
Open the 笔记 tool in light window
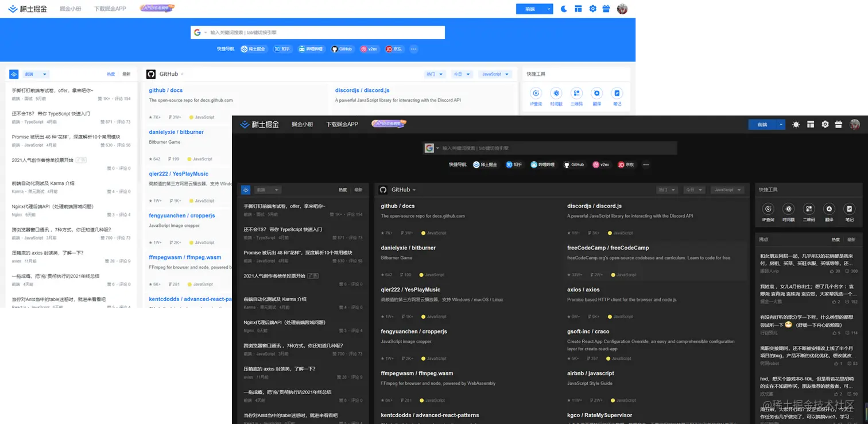(617, 97)
